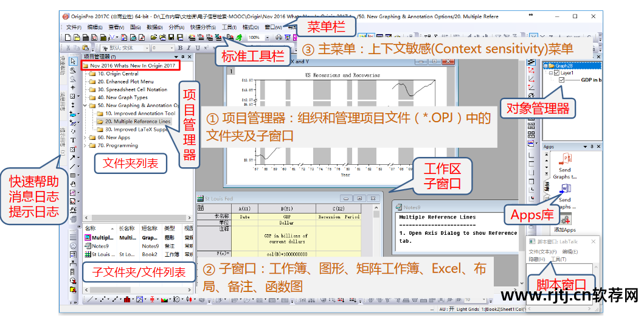Open the 编辑(E) menu
644x323 pixels.
click(x=95, y=27)
